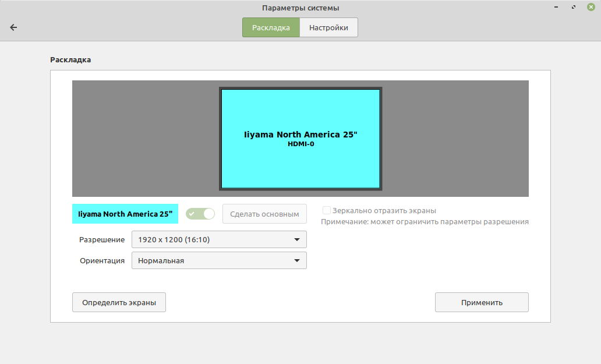Minimize the Параметры системы window

coord(556,7)
